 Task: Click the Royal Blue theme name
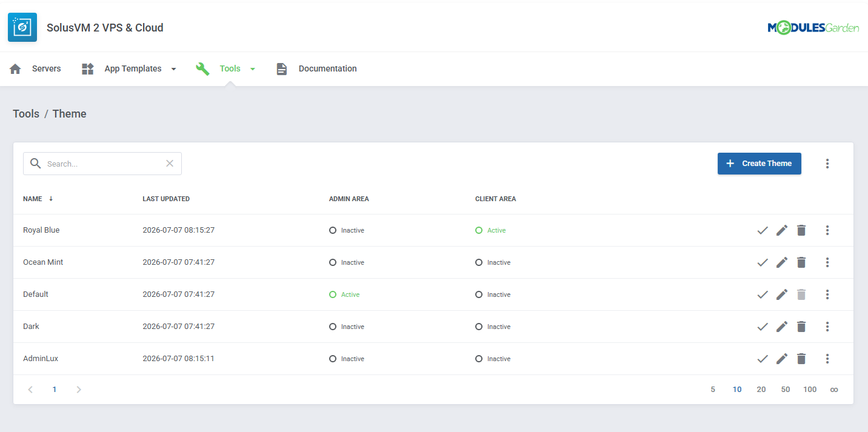pos(41,230)
